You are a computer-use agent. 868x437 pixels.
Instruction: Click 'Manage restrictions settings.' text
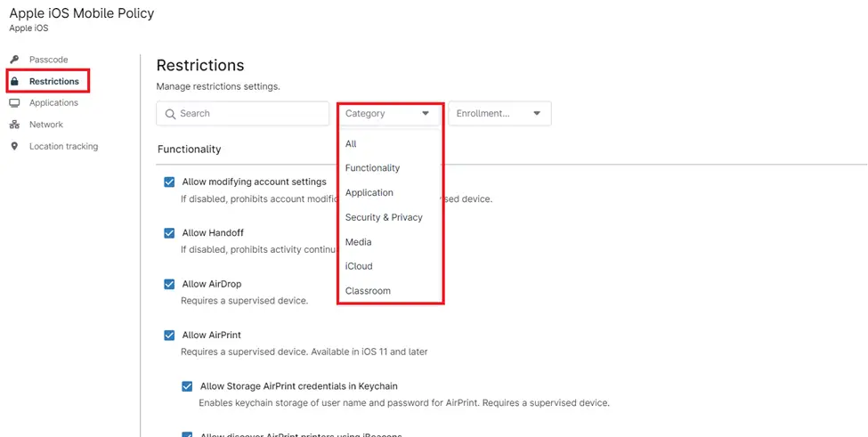(x=218, y=87)
